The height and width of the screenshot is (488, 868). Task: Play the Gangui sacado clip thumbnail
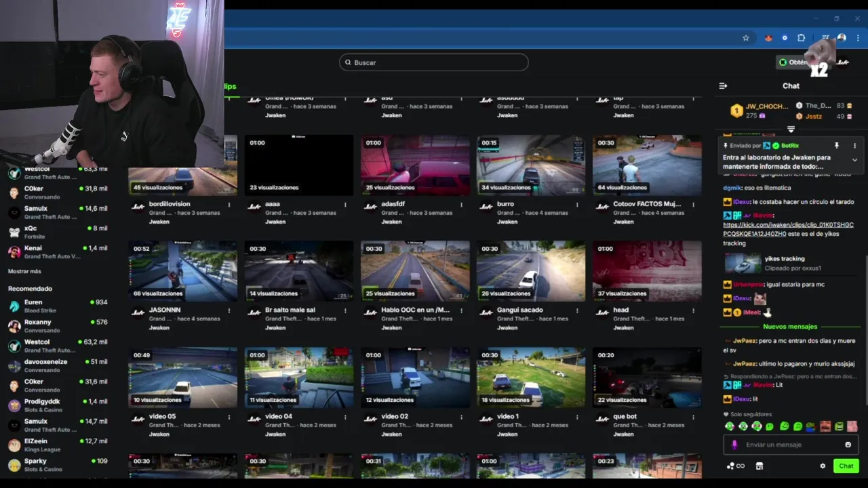point(531,272)
